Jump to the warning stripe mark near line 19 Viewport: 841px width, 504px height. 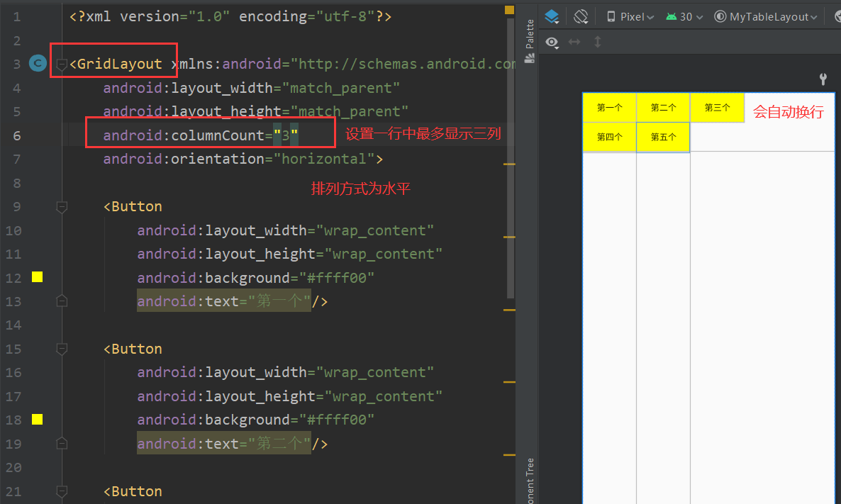(x=510, y=454)
